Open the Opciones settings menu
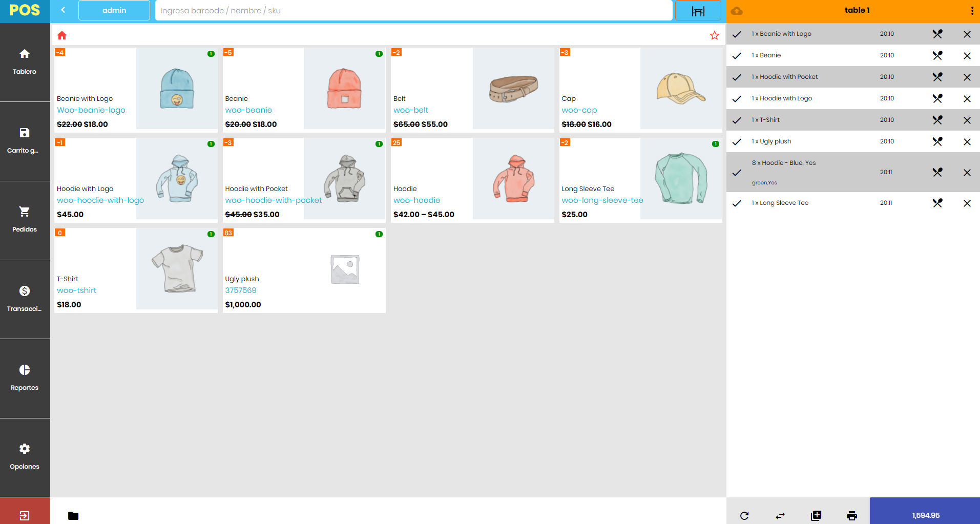 click(25, 457)
